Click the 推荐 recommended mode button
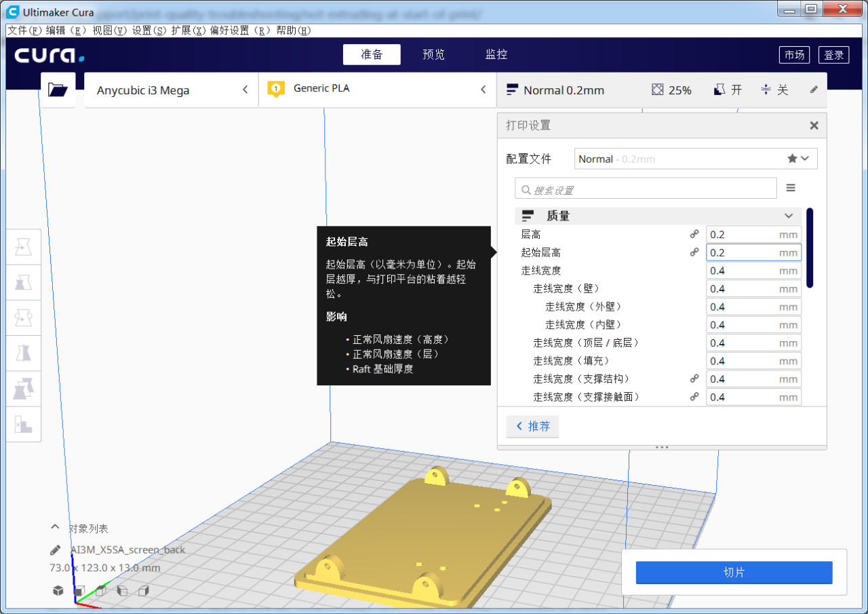Screen dimensions: 868x614 point(532,426)
